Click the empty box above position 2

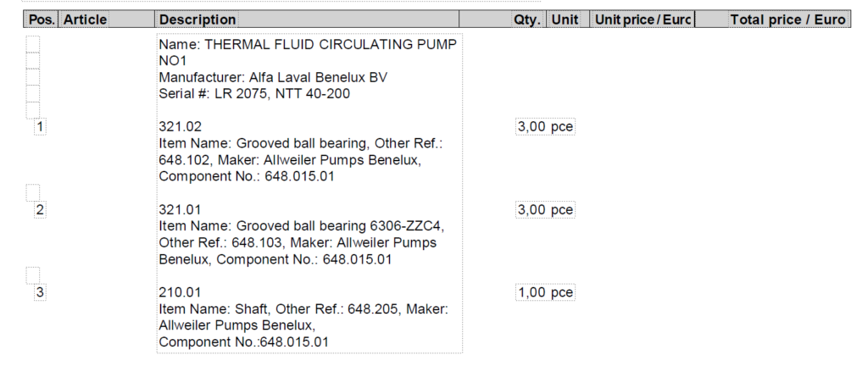[33, 192]
